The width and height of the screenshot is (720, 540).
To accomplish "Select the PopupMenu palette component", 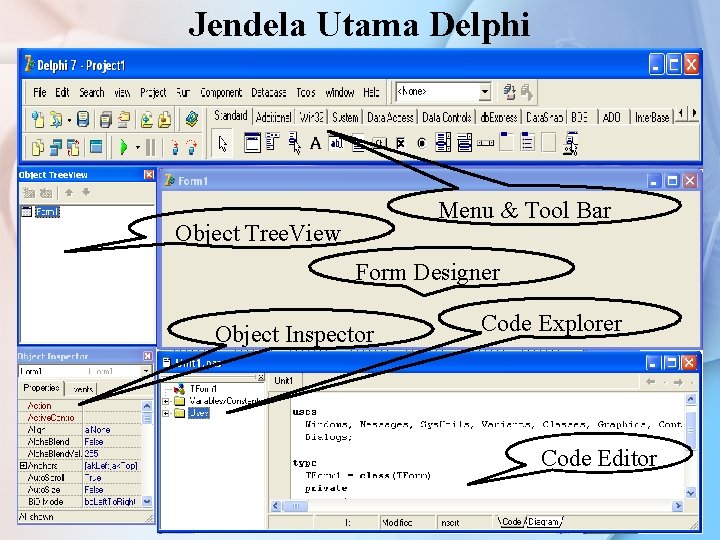I will (294, 143).
